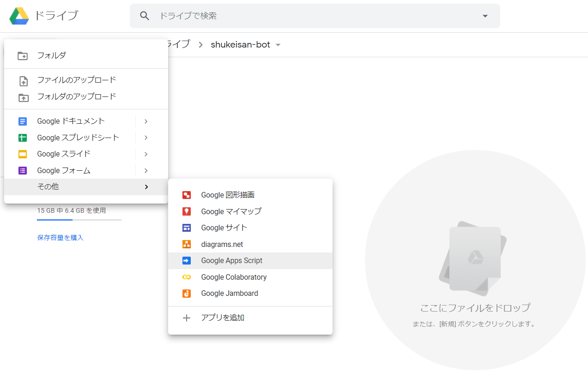
Task: Open 保存容量を購入 link
Action: (x=61, y=238)
